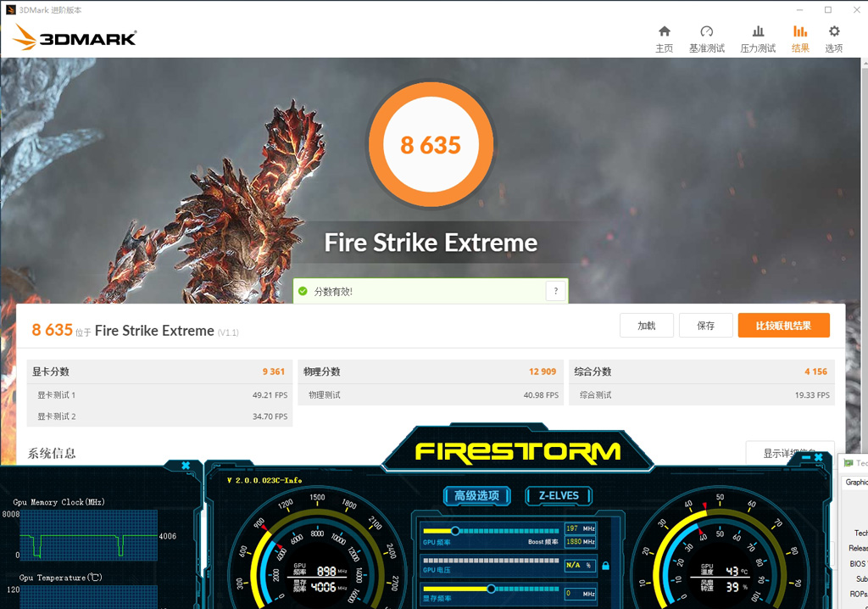Viewport: 868px width, 609px height.
Task: Click the N/A GPU voltage field
Action: [580, 565]
